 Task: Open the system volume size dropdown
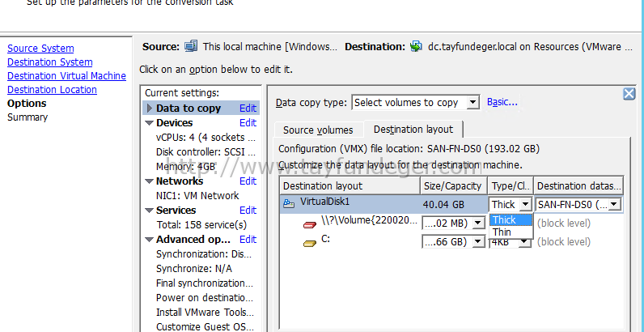[478, 223]
